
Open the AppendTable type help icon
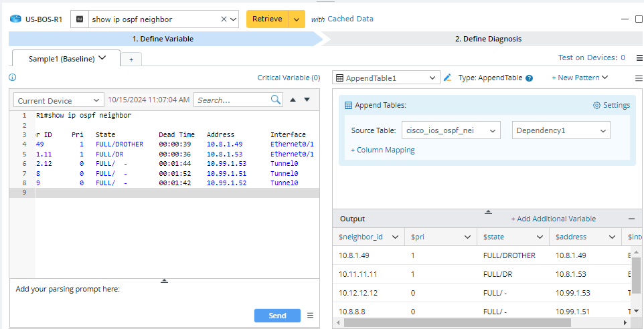[x=530, y=78]
